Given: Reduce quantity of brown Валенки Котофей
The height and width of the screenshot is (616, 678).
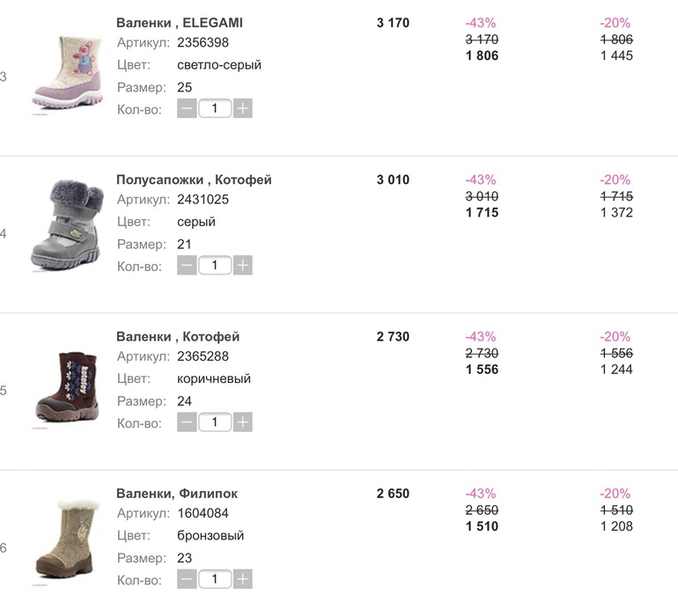Looking at the screenshot, I should [187, 422].
